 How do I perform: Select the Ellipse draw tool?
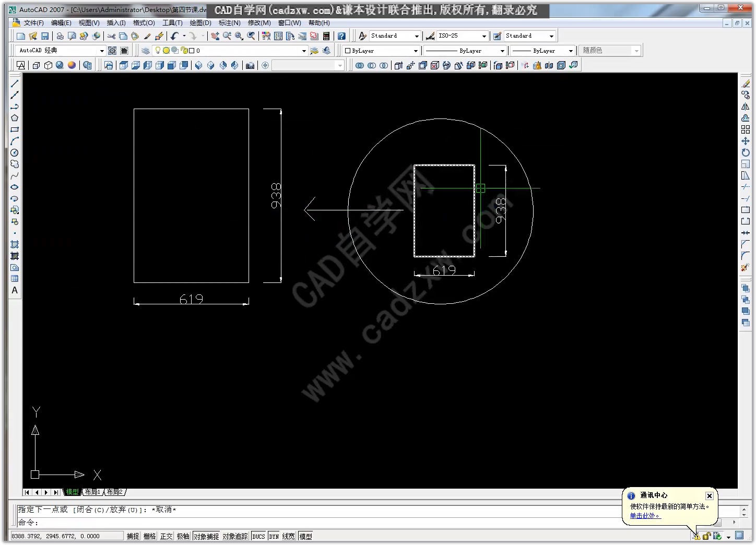pyautogui.click(x=15, y=187)
